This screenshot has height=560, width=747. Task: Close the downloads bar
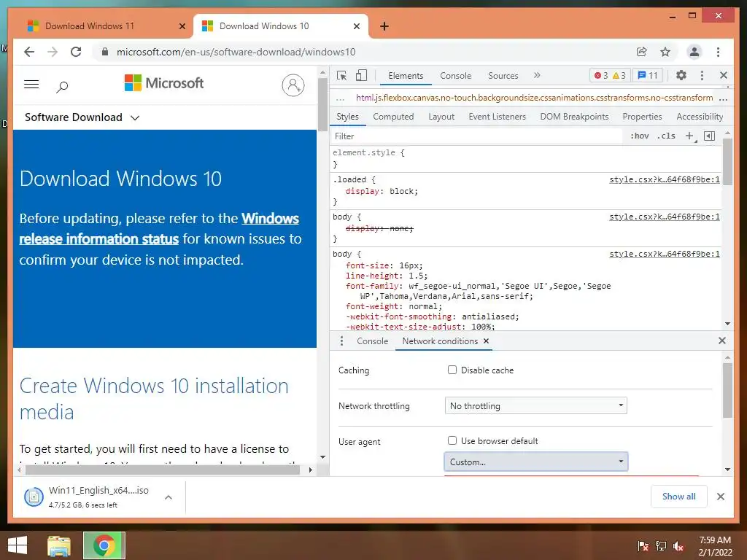pyautogui.click(x=721, y=497)
